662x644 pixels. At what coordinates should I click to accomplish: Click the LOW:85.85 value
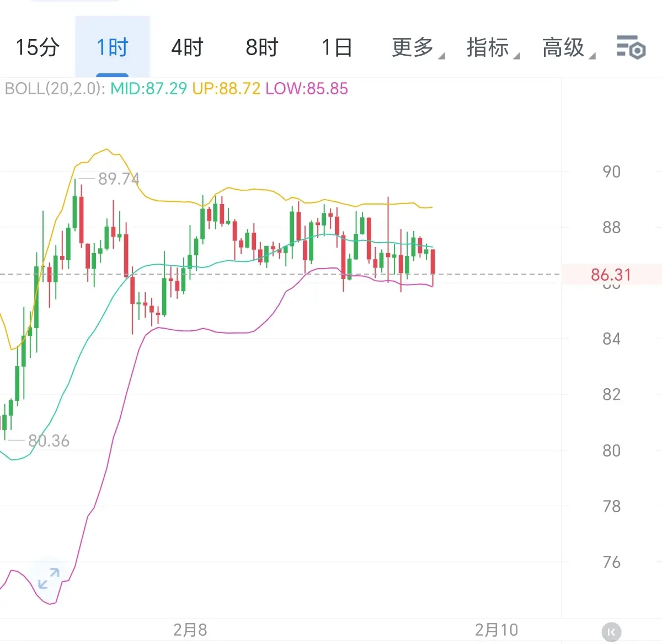click(307, 89)
